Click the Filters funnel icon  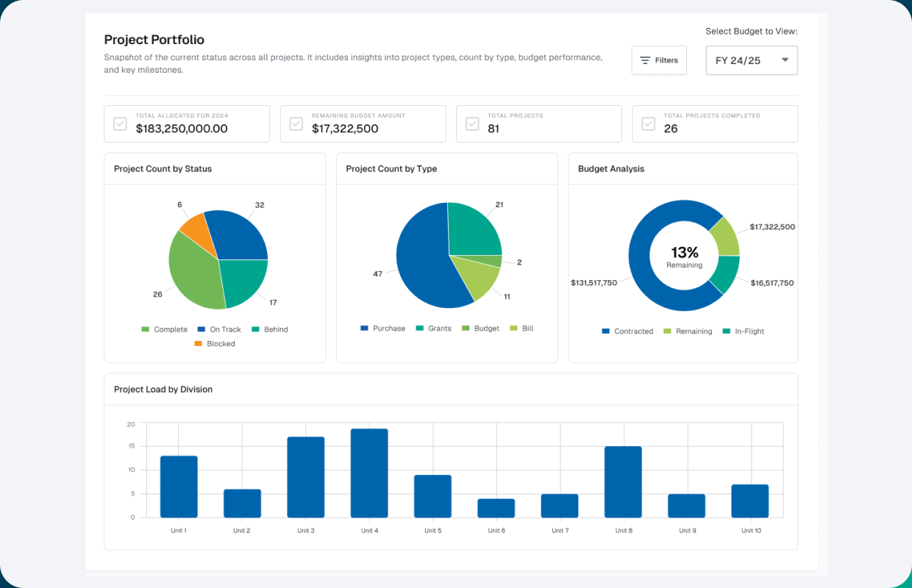pos(646,60)
